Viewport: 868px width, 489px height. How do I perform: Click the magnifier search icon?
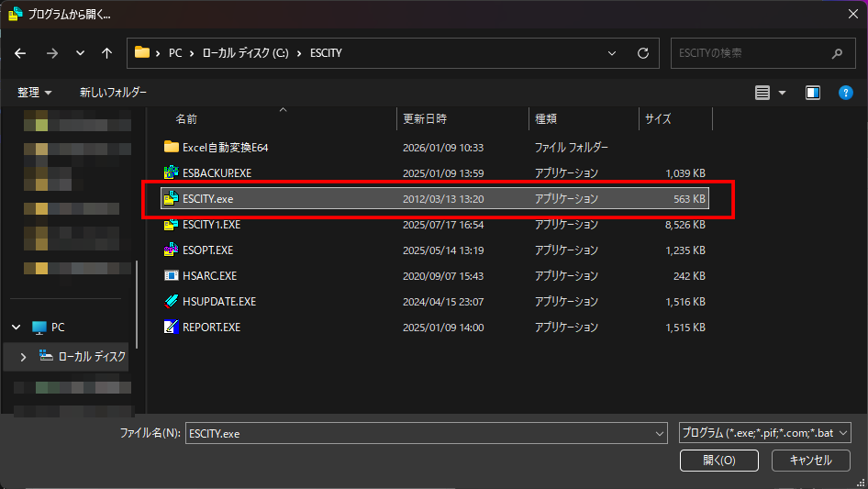837,53
